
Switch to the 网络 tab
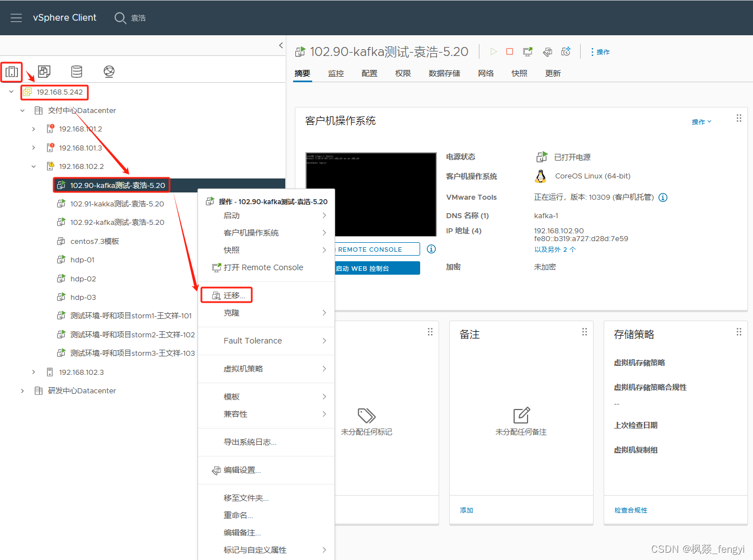tap(486, 73)
